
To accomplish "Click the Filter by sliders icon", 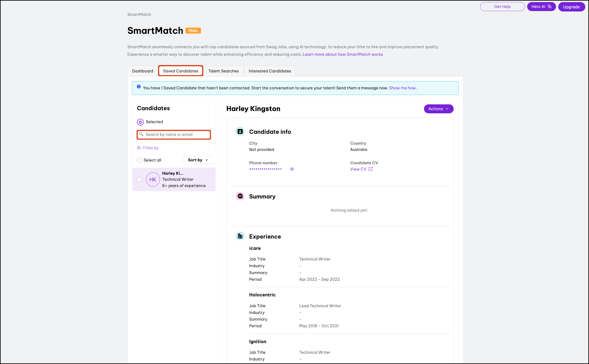I will (139, 148).
